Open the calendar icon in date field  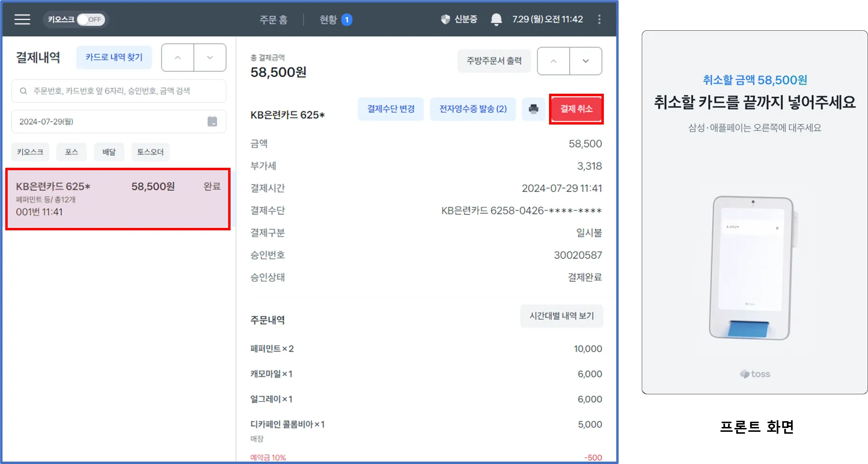(212, 122)
